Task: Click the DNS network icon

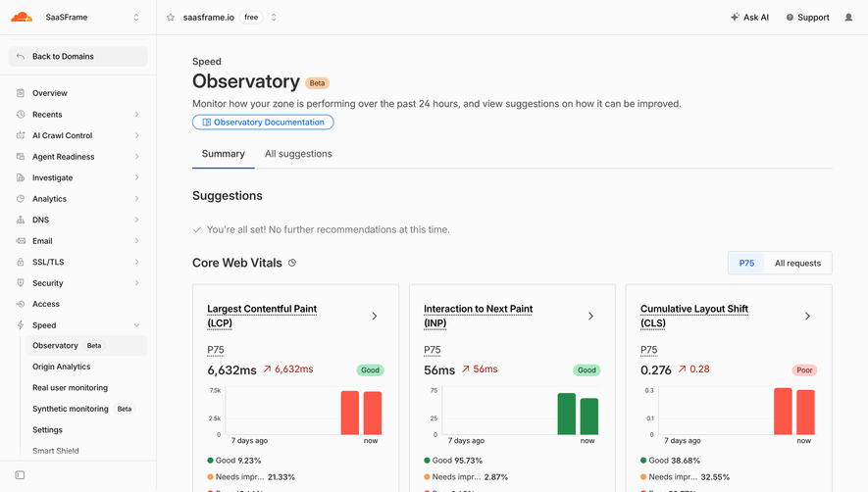Action: [21, 220]
